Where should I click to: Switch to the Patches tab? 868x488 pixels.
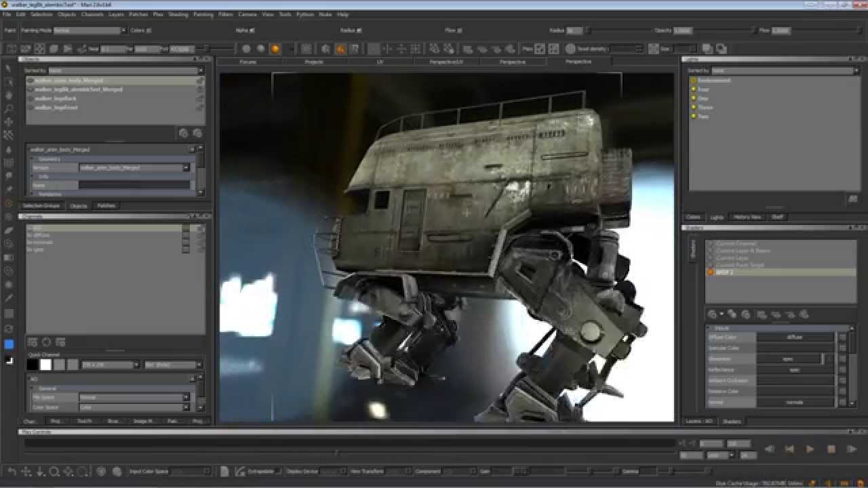(x=106, y=205)
